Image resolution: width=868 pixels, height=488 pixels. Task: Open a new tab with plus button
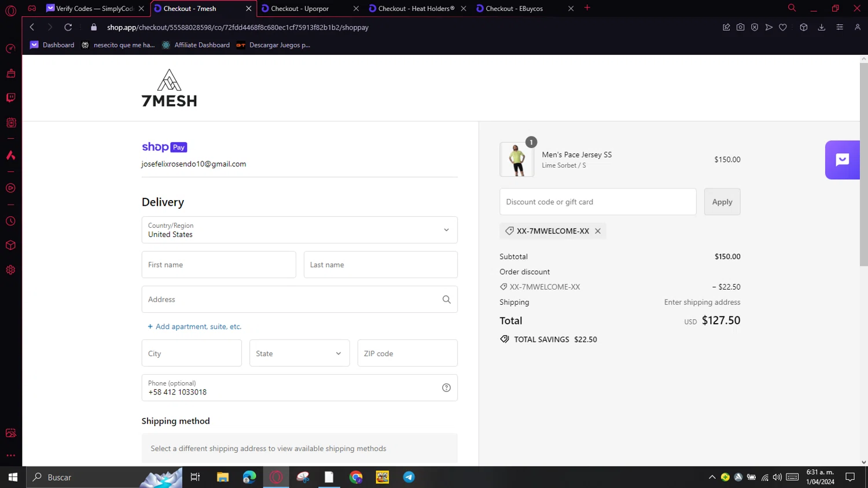(587, 8)
